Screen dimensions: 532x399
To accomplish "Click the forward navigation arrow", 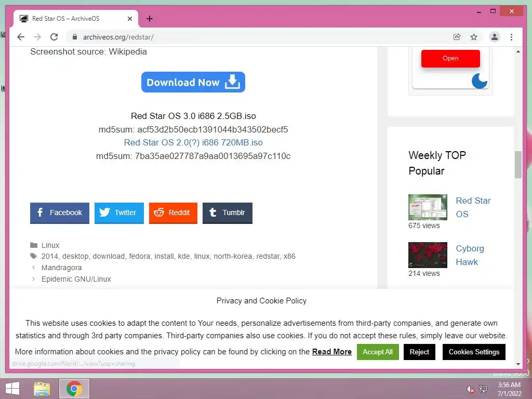I will (37, 37).
